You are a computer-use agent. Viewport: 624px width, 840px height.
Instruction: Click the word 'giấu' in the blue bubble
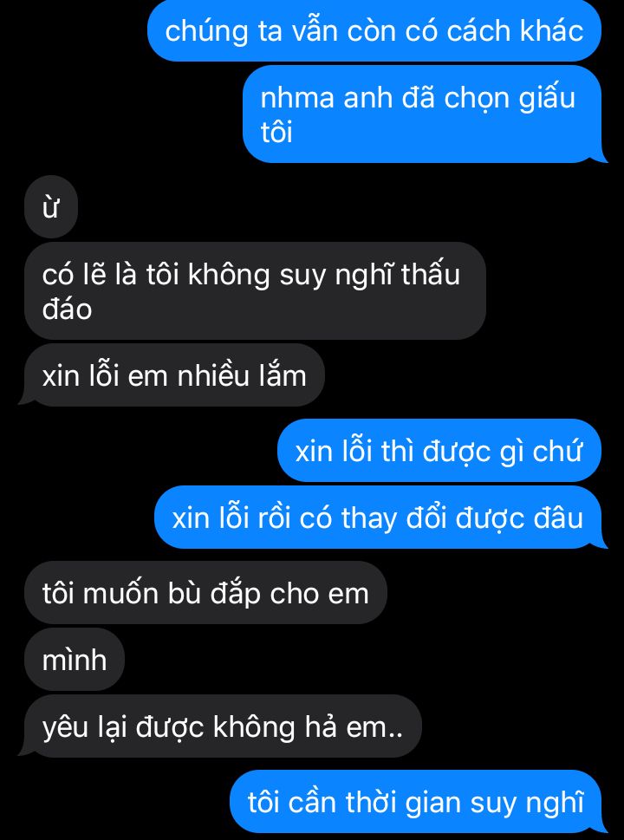point(547,99)
